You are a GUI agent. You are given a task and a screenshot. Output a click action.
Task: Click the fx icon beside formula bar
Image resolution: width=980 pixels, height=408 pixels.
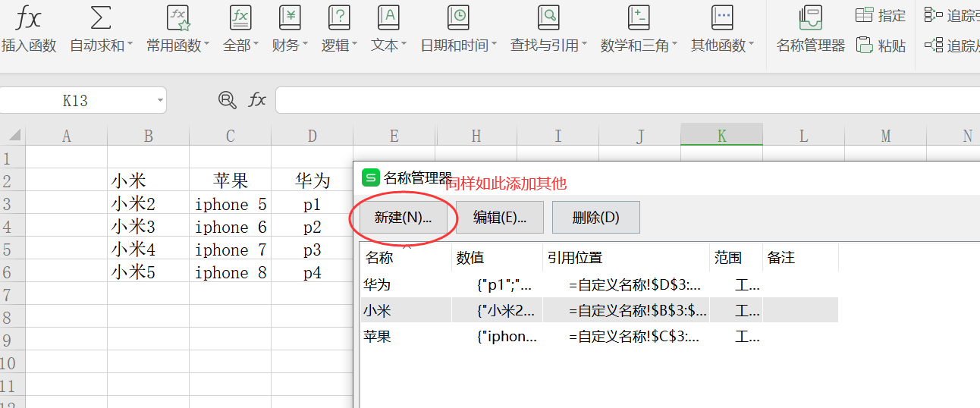258,99
